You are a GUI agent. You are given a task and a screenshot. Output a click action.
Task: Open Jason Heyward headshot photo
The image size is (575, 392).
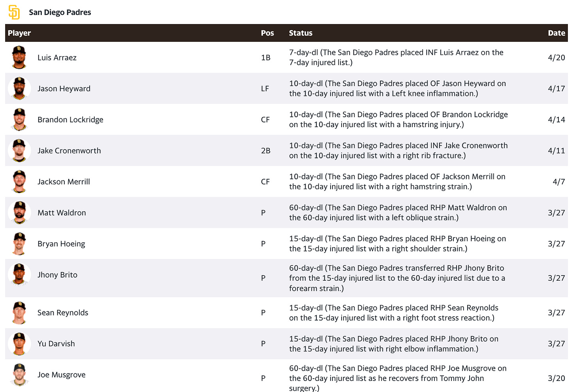pyautogui.click(x=19, y=88)
